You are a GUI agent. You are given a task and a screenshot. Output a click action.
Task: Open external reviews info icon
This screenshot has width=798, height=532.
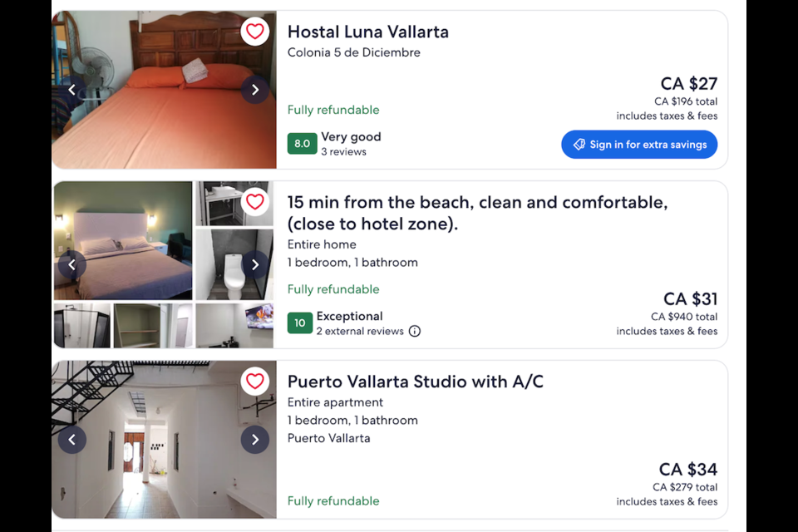coord(415,332)
